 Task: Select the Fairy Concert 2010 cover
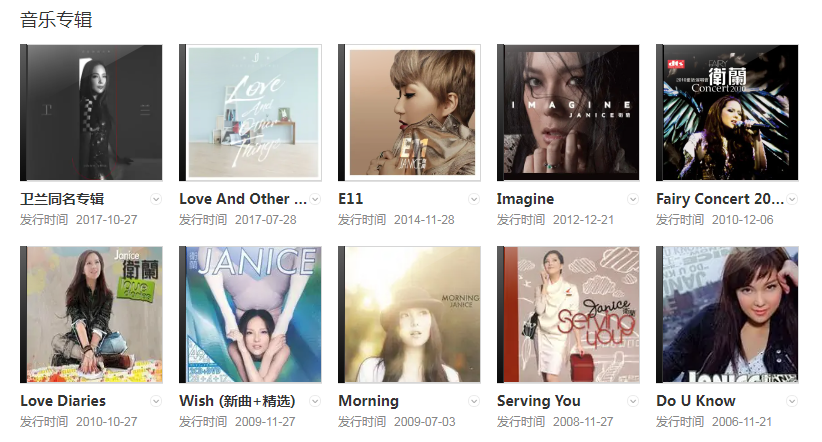[727, 113]
